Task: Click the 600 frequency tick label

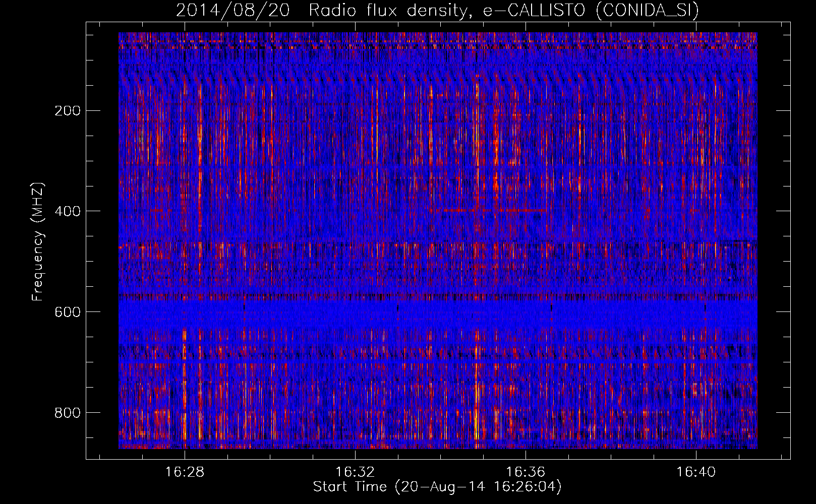Action: click(68, 312)
